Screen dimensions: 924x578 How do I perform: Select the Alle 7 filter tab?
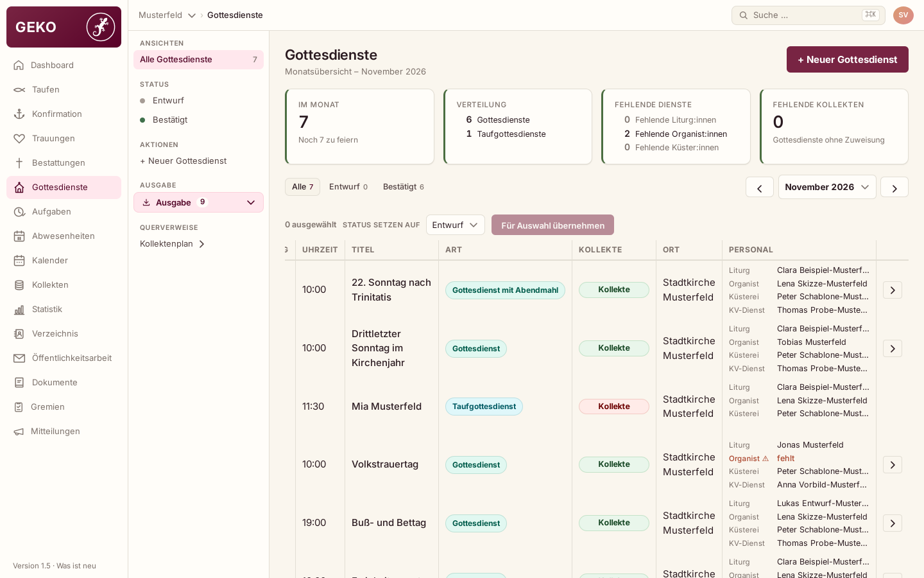pyautogui.click(x=302, y=187)
